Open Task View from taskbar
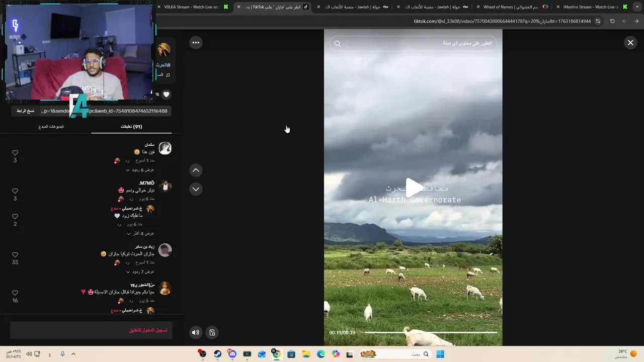This screenshot has width=644, height=362. (x=350, y=354)
